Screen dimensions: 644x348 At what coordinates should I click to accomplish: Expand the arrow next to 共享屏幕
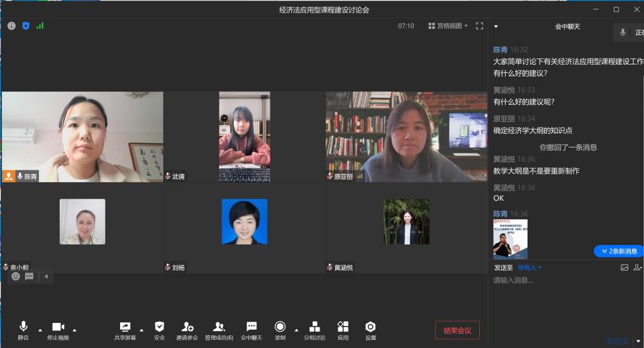(142, 330)
